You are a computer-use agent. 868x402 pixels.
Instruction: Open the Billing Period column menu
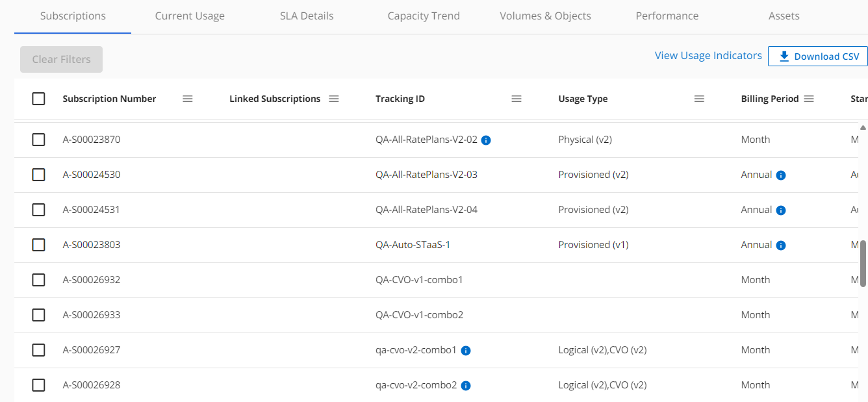coord(809,99)
